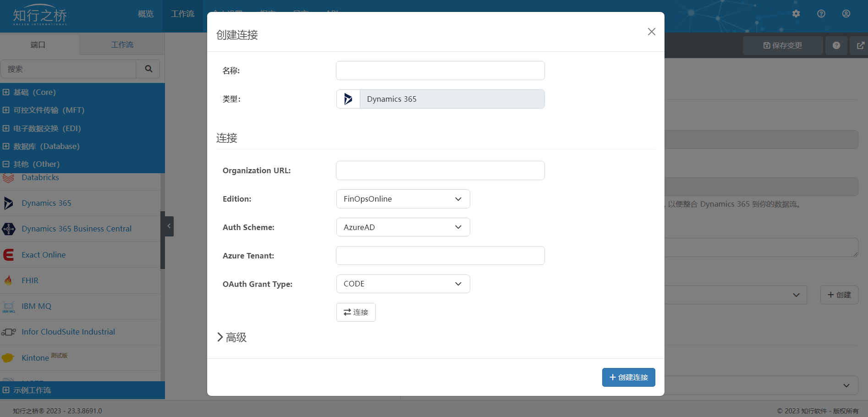Click the FHIR flame icon
Image resolution: width=868 pixels, height=417 pixels.
tap(8, 280)
